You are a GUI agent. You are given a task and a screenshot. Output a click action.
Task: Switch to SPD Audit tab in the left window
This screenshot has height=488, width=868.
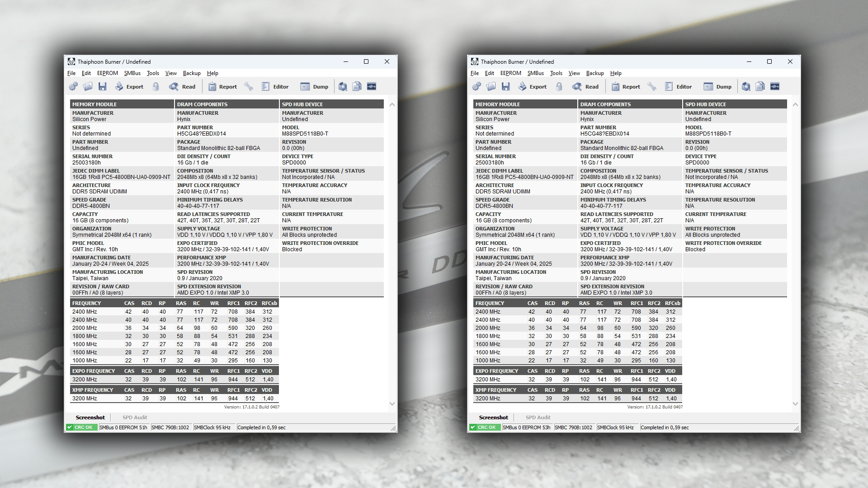135,418
